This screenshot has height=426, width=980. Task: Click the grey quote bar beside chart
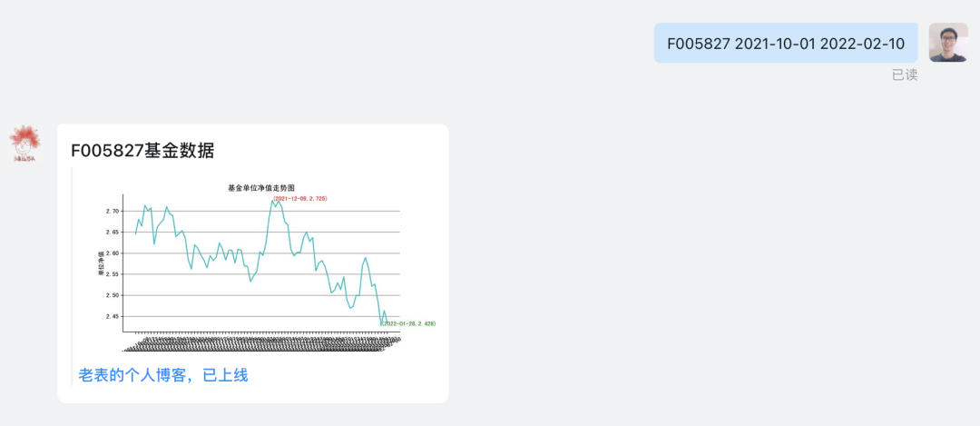(72, 276)
